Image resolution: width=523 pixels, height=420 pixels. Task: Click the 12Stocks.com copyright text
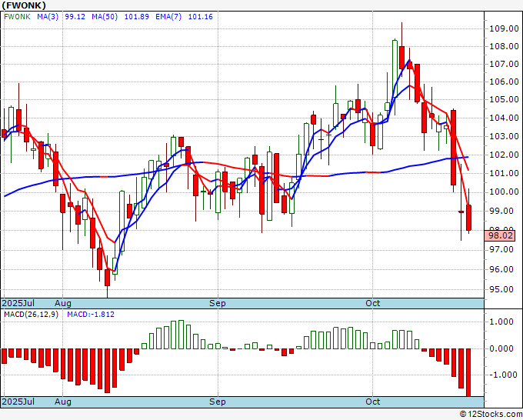(x=491, y=415)
